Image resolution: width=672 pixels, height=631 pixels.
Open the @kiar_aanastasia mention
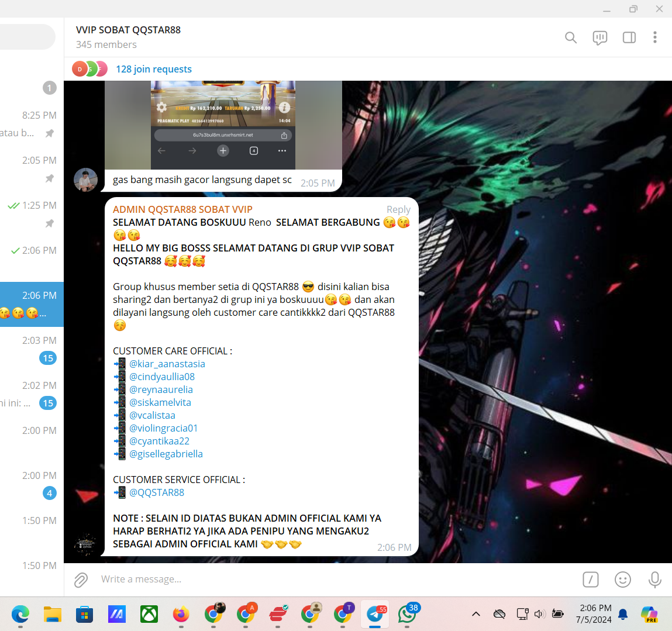click(167, 364)
